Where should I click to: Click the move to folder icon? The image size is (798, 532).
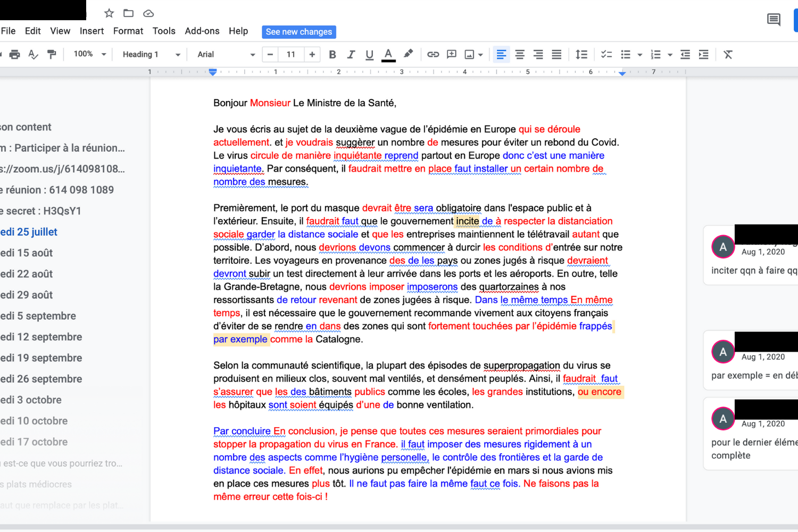coord(128,13)
